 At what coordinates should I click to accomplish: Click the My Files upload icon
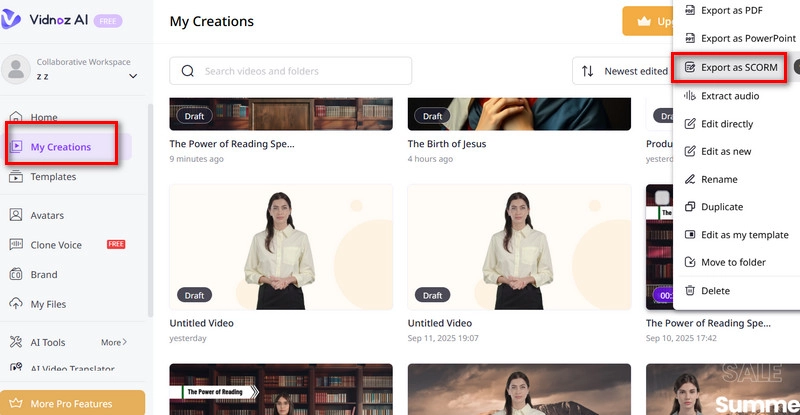tap(16, 304)
